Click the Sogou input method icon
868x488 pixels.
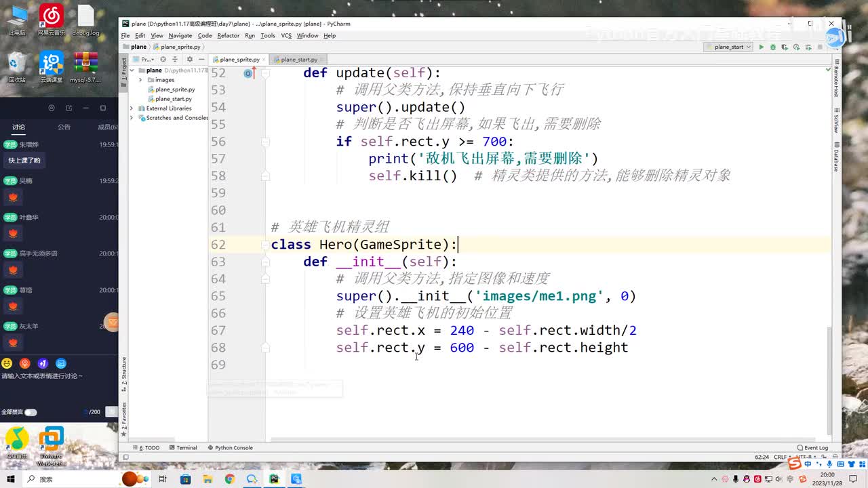[x=795, y=464]
